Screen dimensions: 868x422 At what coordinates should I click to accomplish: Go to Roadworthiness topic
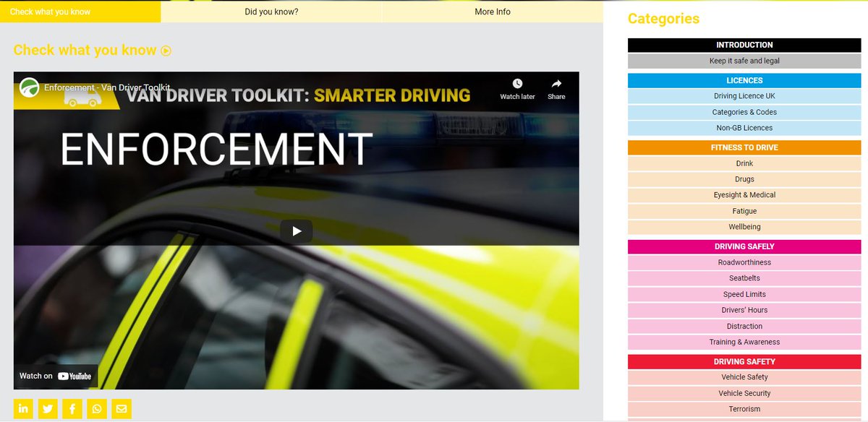pos(744,262)
